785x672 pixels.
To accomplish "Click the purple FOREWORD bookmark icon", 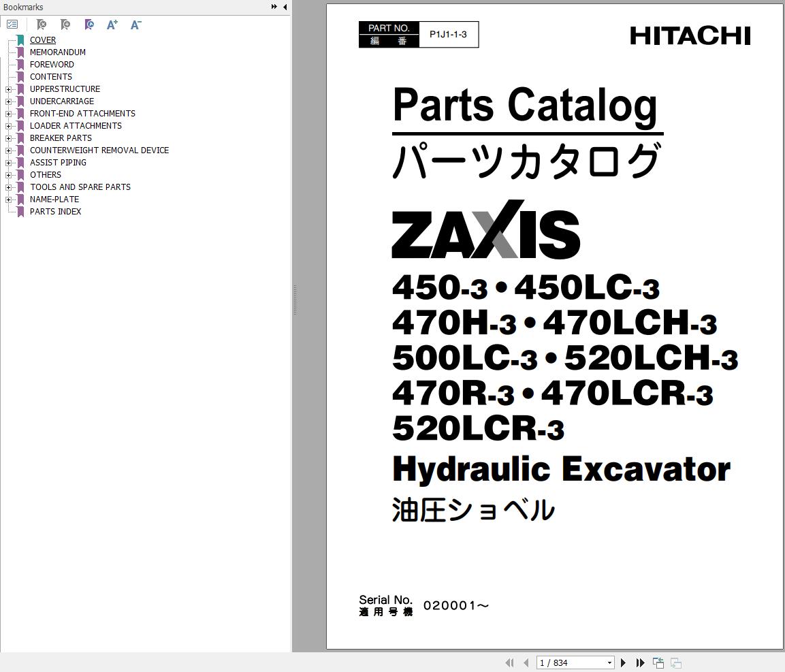I will [20, 65].
